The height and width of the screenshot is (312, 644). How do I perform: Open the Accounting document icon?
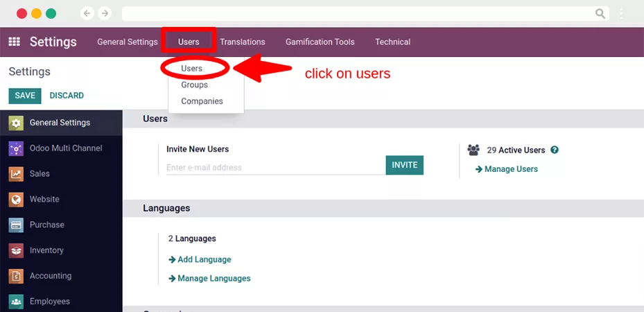[16, 276]
